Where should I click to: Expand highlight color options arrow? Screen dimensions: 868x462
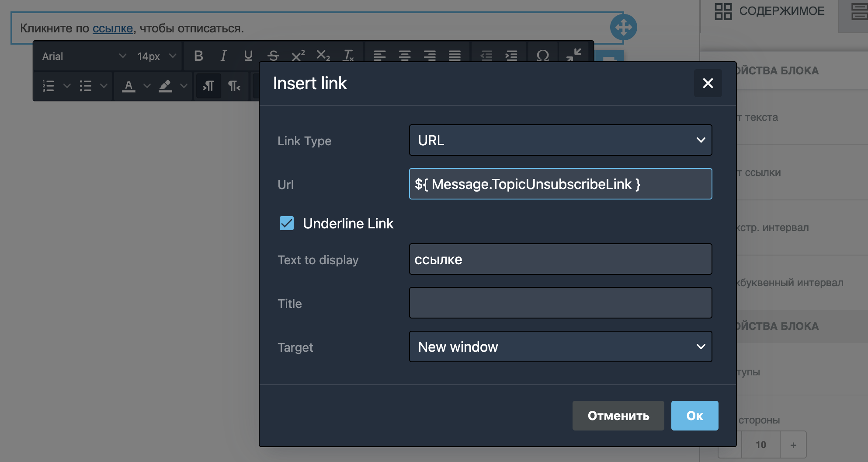[x=184, y=86]
